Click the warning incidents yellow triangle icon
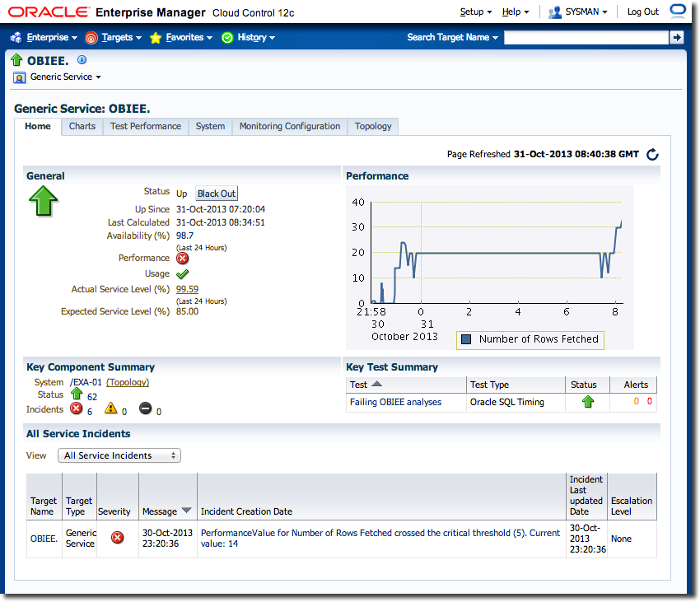This screenshot has width=700, height=602. (110, 409)
